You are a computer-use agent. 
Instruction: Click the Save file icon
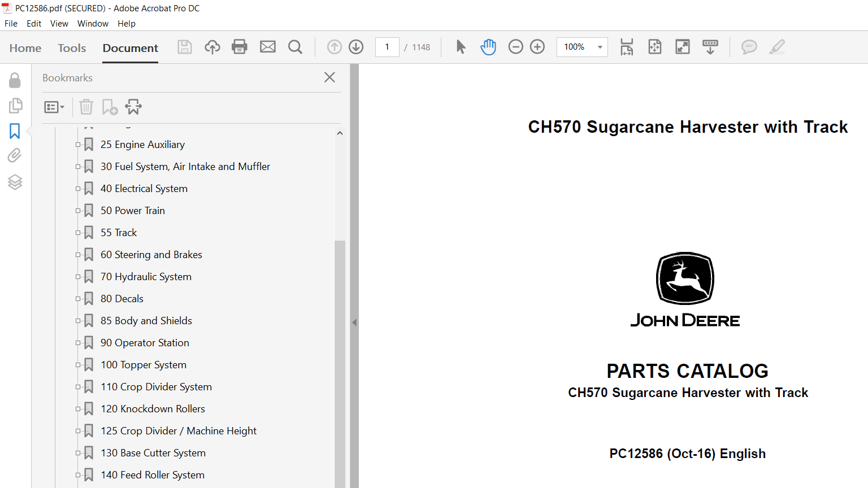[185, 47]
